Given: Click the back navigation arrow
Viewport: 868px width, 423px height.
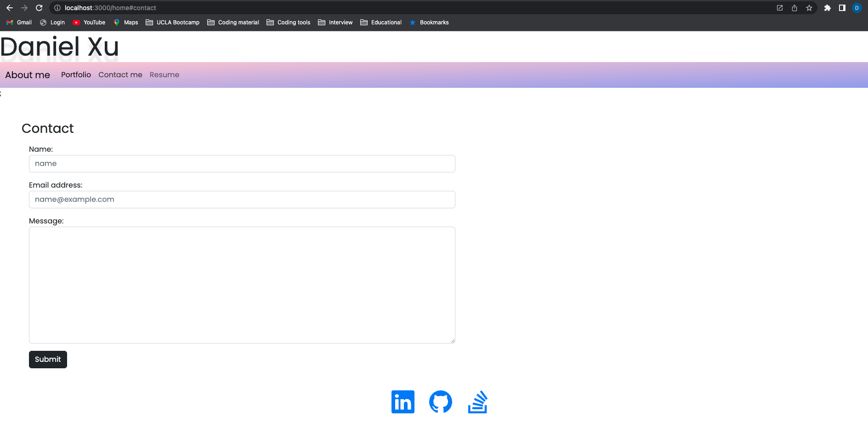Looking at the screenshot, I should (10, 7).
